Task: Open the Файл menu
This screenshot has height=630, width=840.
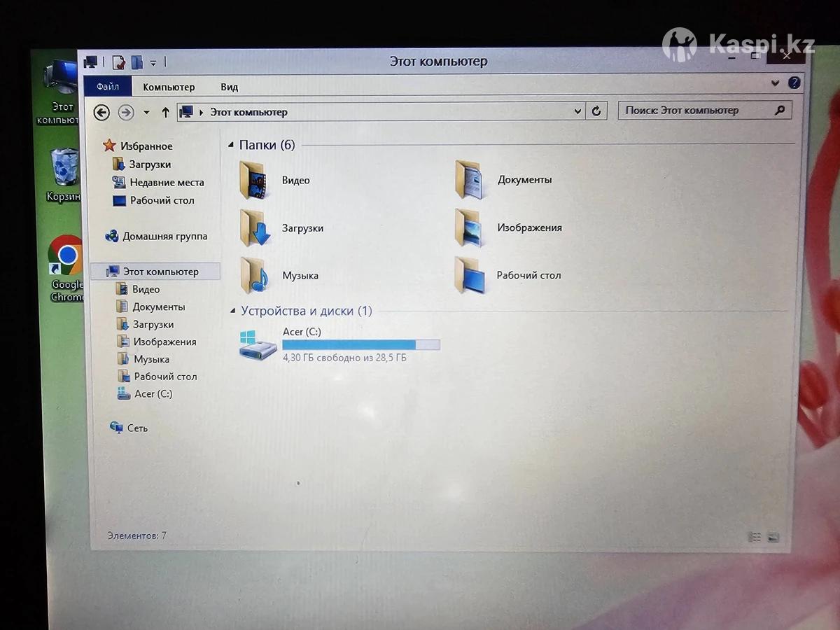Action: 108,87
